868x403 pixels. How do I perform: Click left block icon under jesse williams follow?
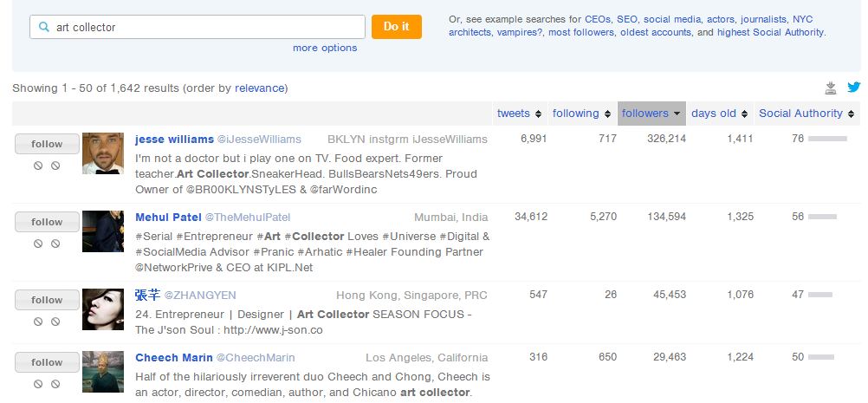[38, 166]
